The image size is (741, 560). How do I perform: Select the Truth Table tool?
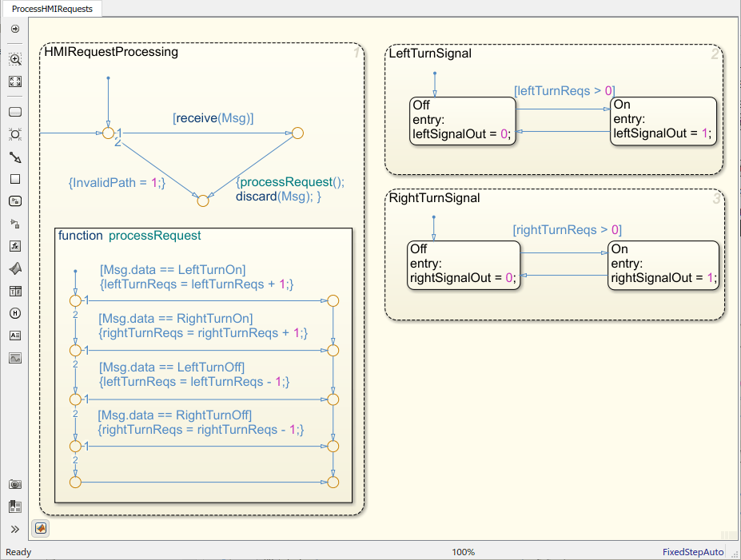[15, 291]
